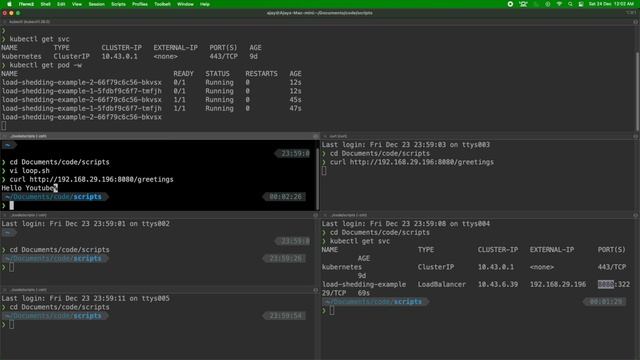The width and height of the screenshot is (640, 360).
Task: Click external IP 192.168.29.196 in svc table
Action: [558, 284]
